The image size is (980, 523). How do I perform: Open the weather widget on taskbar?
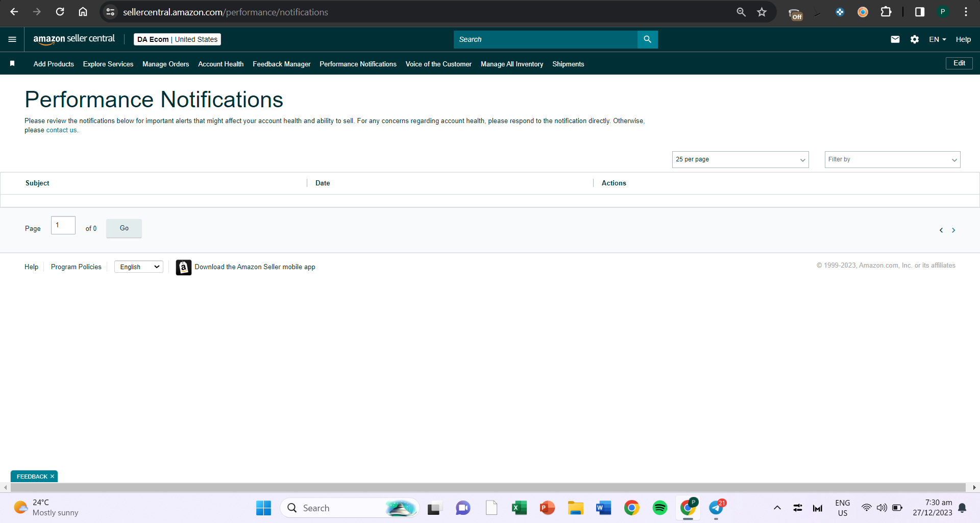[x=46, y=508]
